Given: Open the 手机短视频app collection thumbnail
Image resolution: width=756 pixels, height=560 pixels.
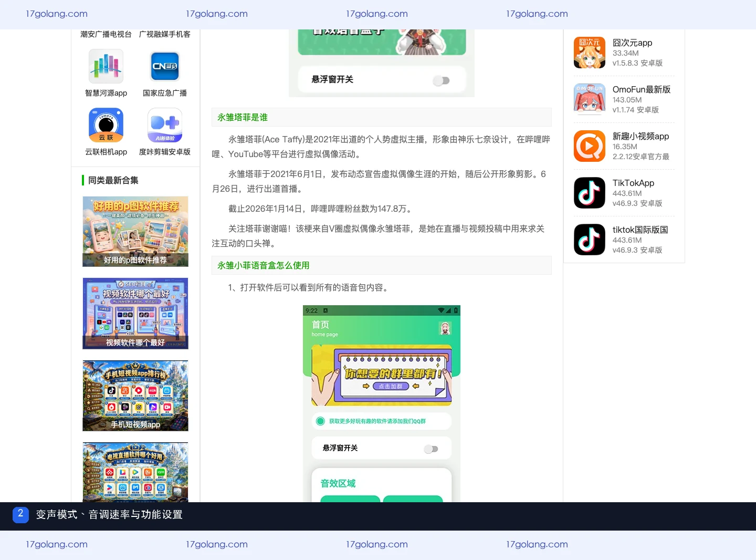Looking at the screenshot, I should [135, 396].
